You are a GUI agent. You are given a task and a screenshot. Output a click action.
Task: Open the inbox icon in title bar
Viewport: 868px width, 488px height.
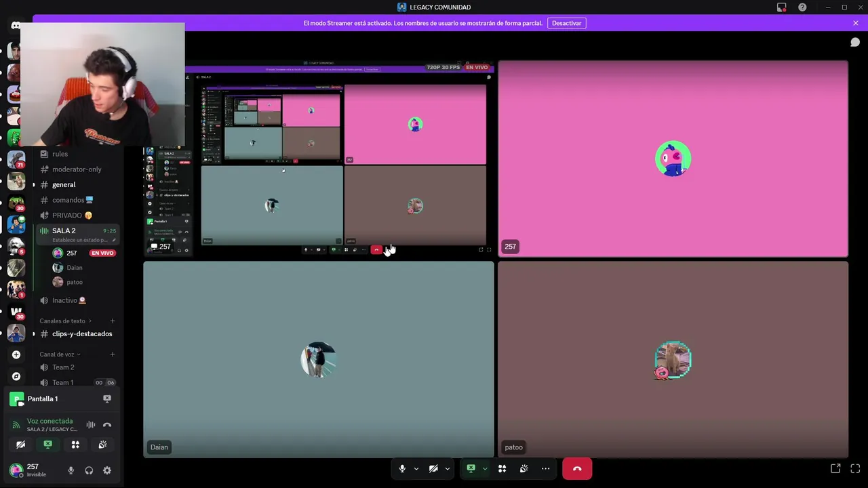click(781, 7)
